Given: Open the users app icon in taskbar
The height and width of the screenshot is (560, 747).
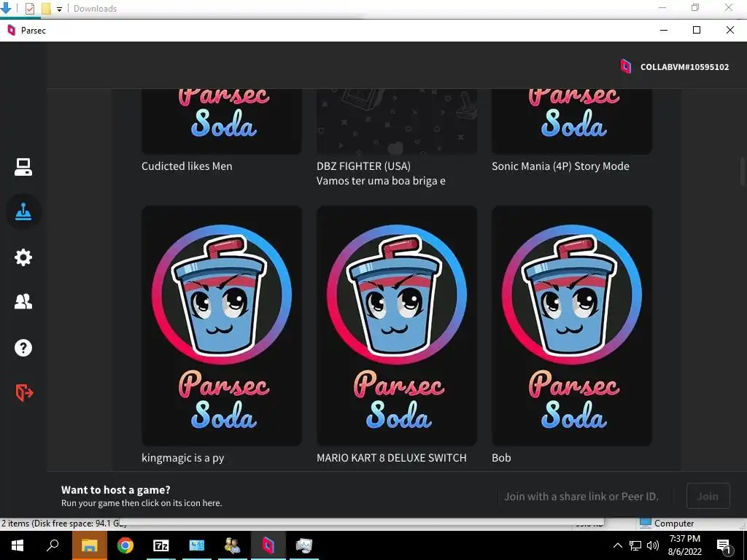Looking at the screenshot, I should pos(233,545).
